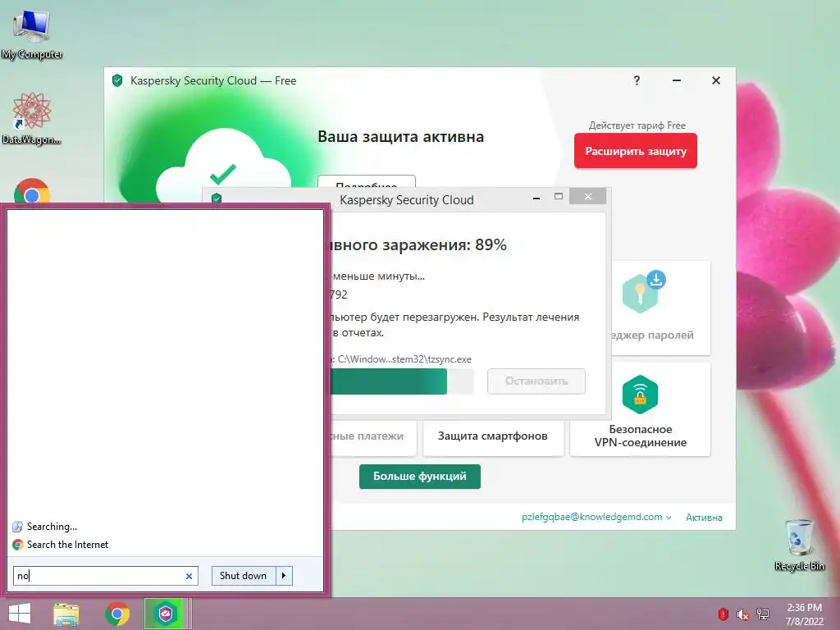840x630 pixels.
Task: Click Остановить button in scan dialog
Action: click(536, 381)
